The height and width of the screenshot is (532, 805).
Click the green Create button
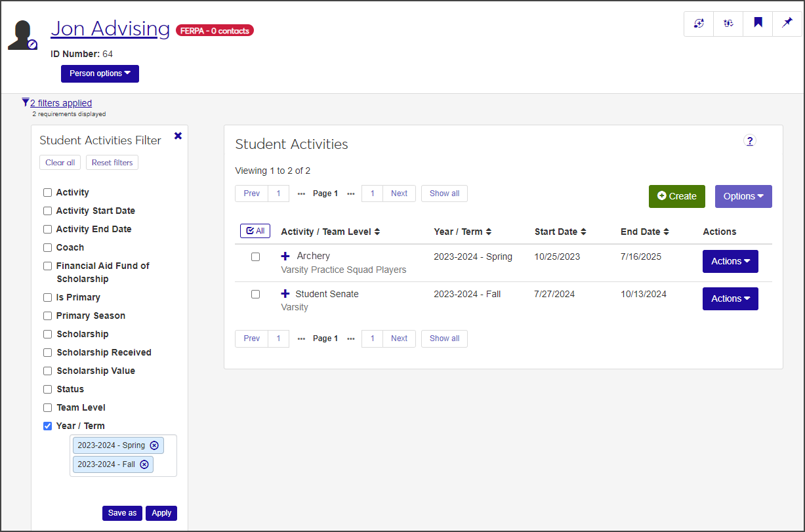[676, 196]
